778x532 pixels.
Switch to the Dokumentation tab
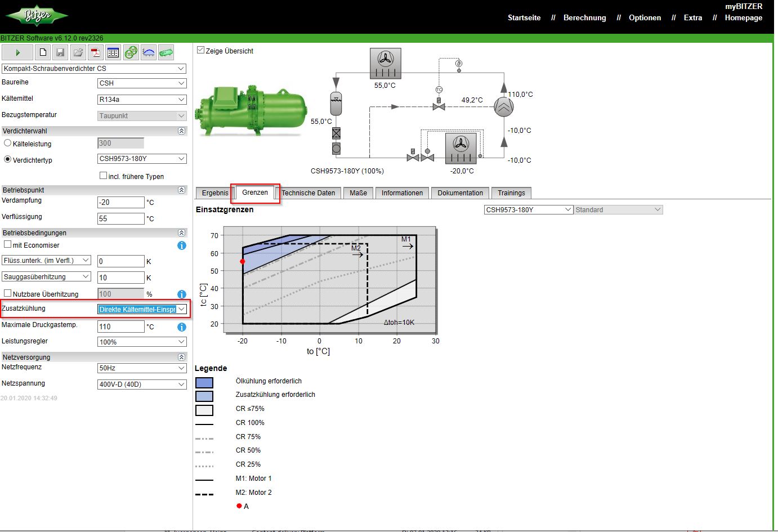(x=460, y=193)
